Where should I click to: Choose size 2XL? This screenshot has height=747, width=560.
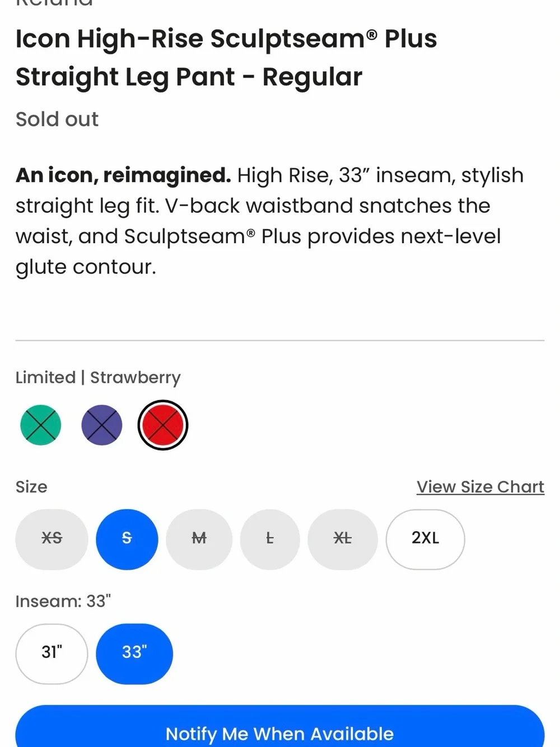426,539
